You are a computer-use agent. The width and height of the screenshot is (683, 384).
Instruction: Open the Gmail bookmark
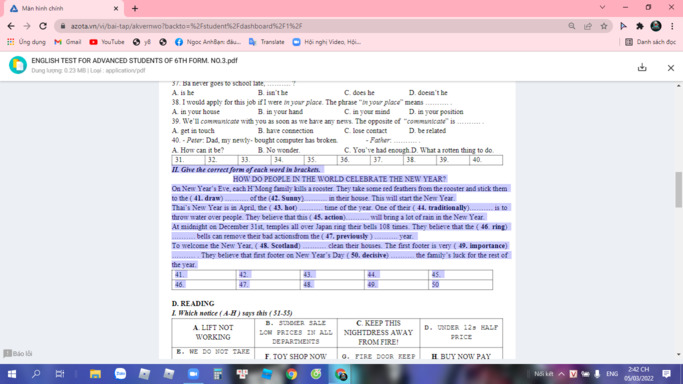point(68,42)
